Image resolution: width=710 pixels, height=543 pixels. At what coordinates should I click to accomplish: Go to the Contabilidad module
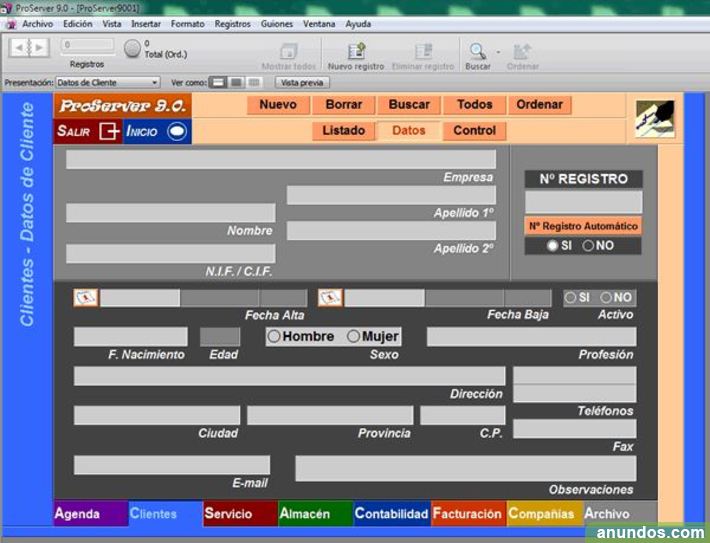point(392,514)
